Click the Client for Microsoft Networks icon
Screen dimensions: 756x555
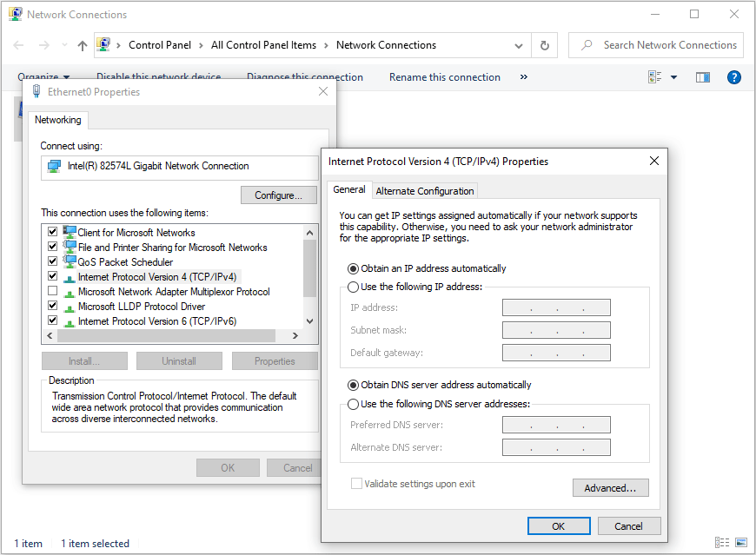click(x=70, y=232)
